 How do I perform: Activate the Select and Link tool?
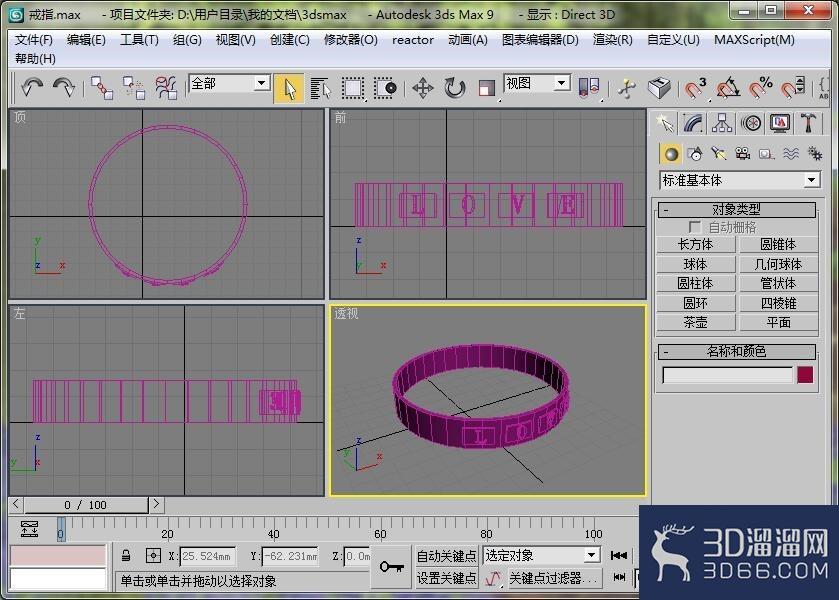(x=102, y=88)
